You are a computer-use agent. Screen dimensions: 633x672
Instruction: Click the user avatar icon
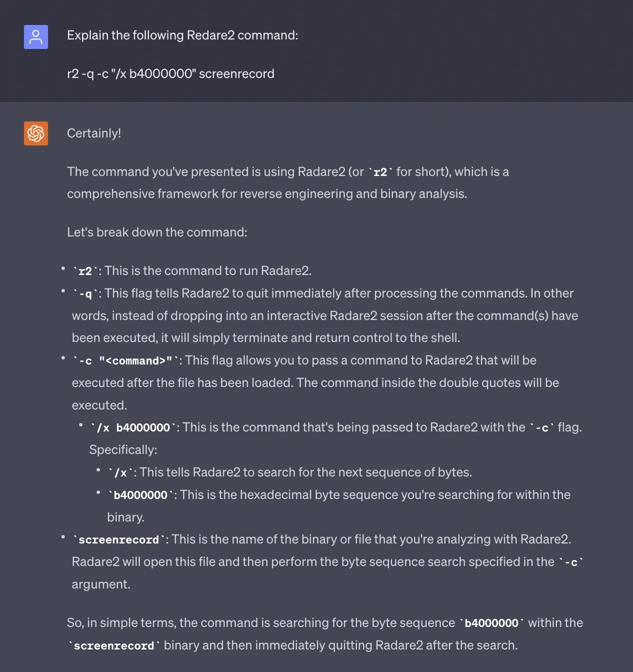pos(36,37)
